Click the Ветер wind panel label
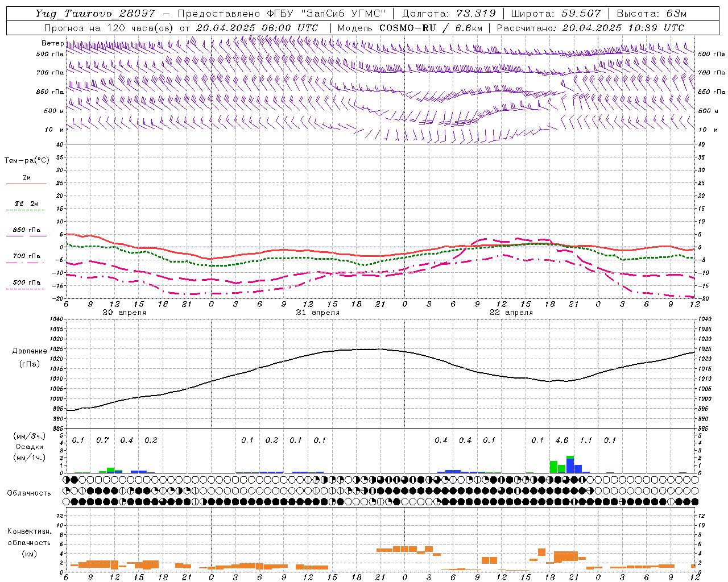 [52, 43]
